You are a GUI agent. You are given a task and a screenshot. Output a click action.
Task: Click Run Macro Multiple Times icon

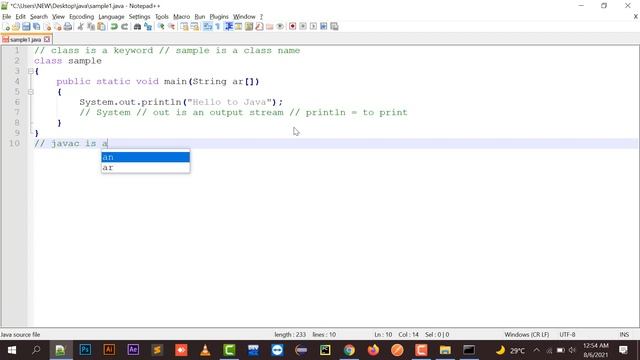coord(324,27)
